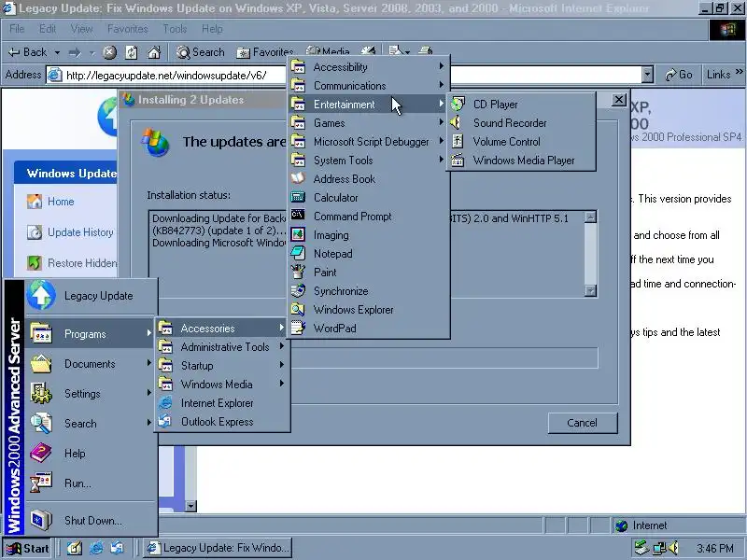
Task: Click status list scroll up arrow
Action: click(x=590, y=217)
